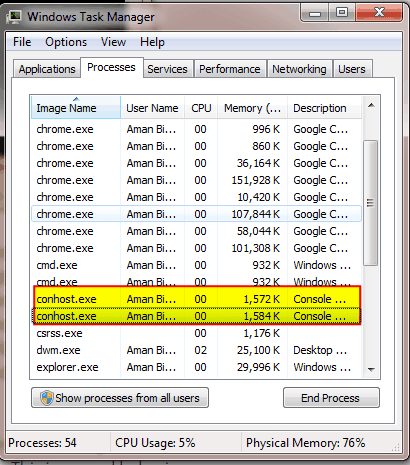410x465 pixels.
Task: Sort by Memory column header
Action: pyautogui.click(x=252, y=108)
